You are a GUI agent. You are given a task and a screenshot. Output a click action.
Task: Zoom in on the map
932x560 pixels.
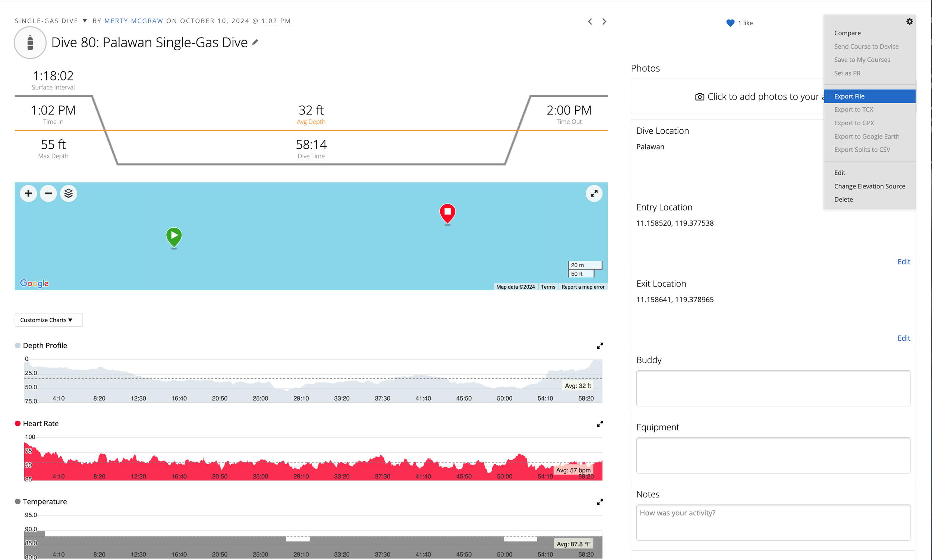28,194
